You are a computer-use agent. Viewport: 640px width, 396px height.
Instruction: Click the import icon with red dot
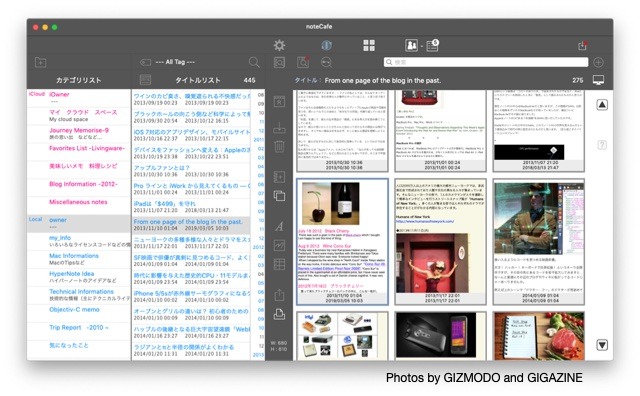[x=582, y=45]
